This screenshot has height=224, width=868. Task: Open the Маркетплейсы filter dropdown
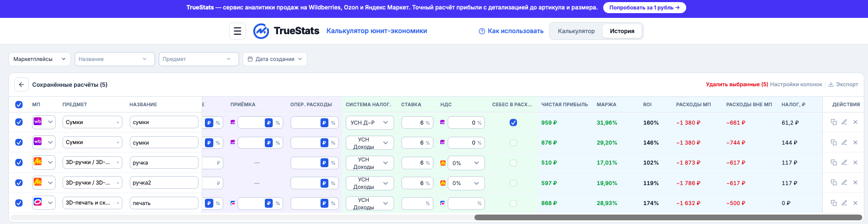click(x=39, y=59)
